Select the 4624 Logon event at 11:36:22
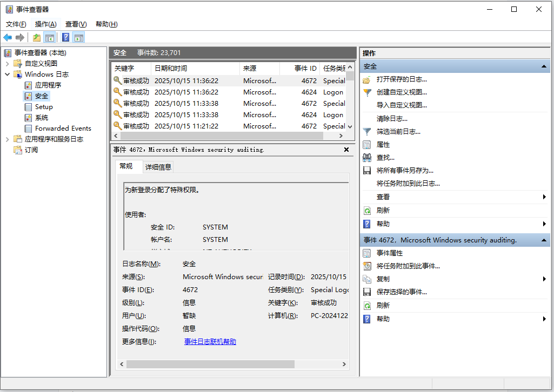554x392 pixels. pos(229,92)
